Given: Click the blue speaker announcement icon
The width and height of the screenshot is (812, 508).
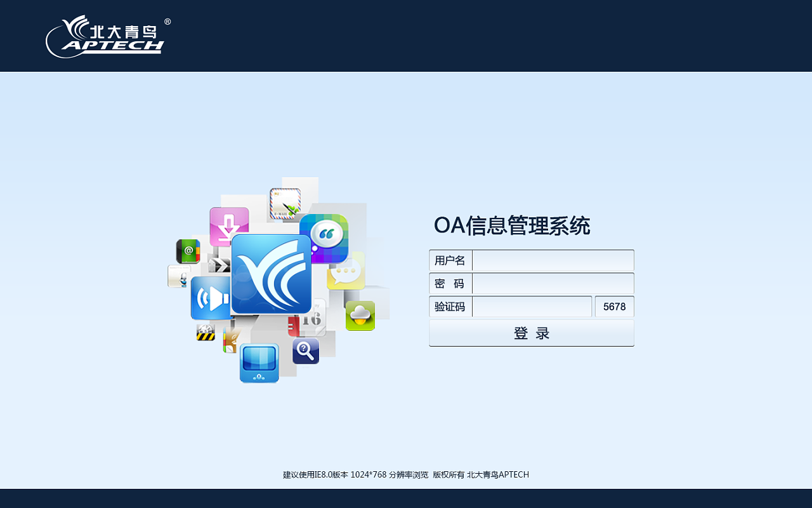Looking at the screenshot, I should (210, 298).
